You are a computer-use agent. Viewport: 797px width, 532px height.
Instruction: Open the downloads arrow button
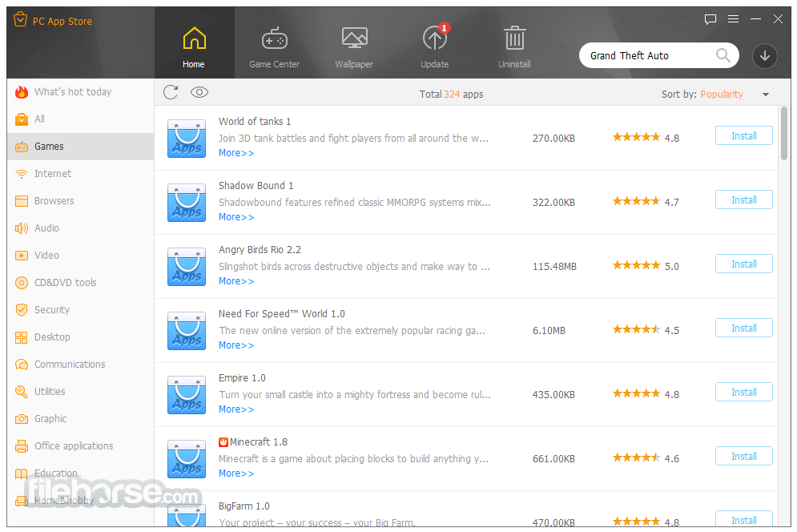(764, 55)
